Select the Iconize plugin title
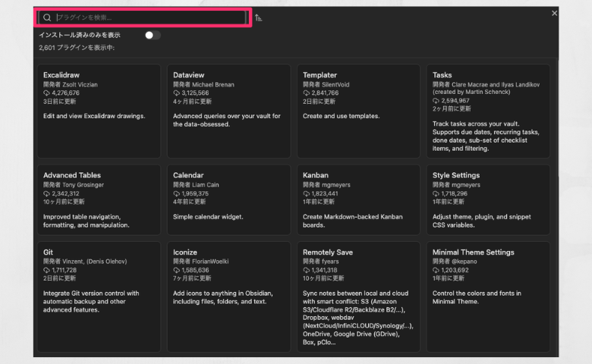The image size is (592, 364). [x=184, y=253]
